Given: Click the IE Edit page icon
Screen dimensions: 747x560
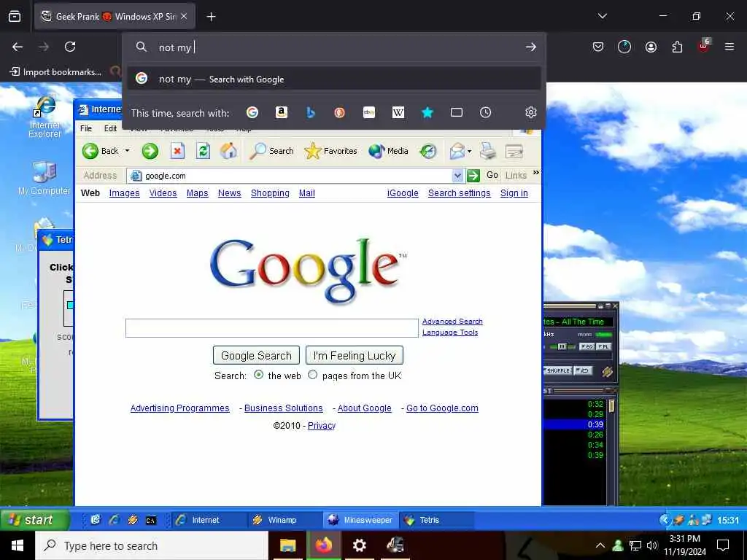Looking at the screenshot, I should click(514, 151).
